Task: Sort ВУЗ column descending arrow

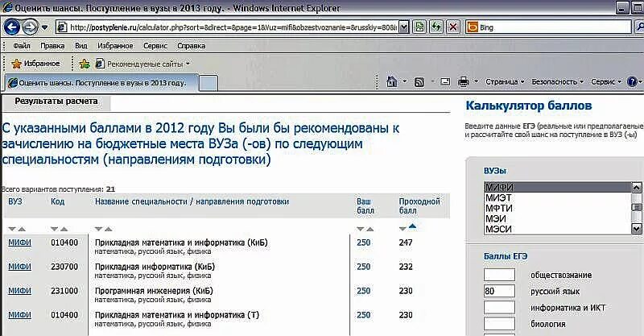Action: [12, 229]
